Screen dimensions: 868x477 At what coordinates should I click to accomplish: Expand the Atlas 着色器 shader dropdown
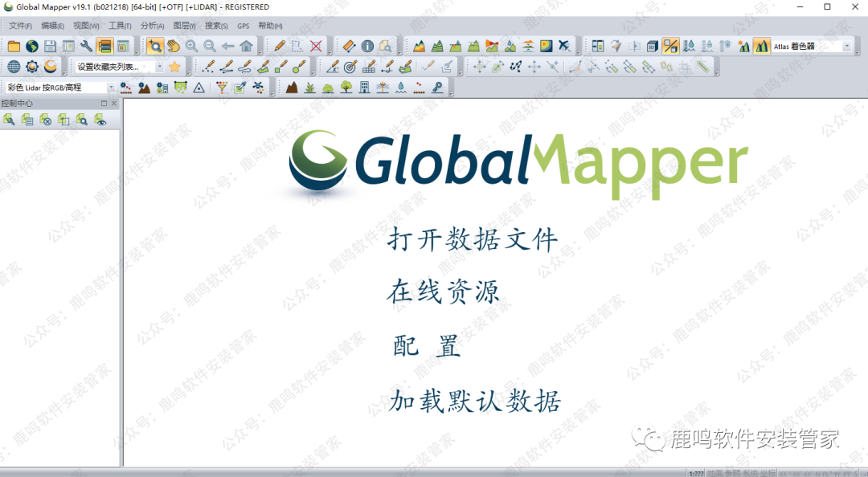tap(846, 47)
